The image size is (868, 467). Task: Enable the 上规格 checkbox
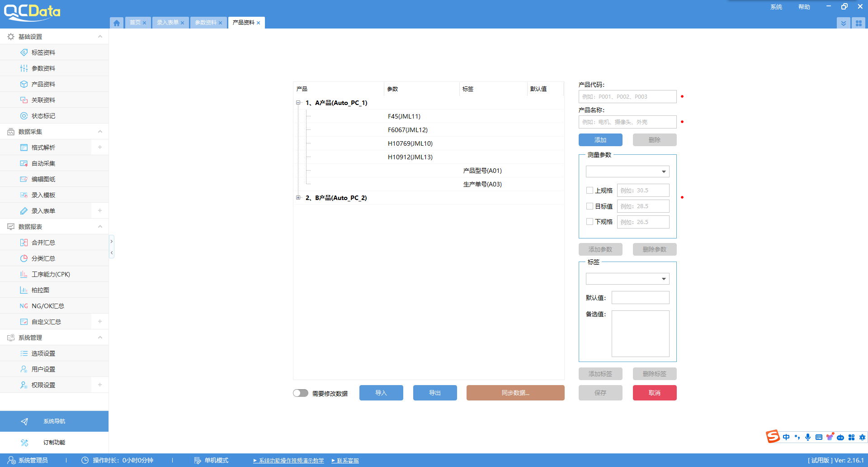590,191
